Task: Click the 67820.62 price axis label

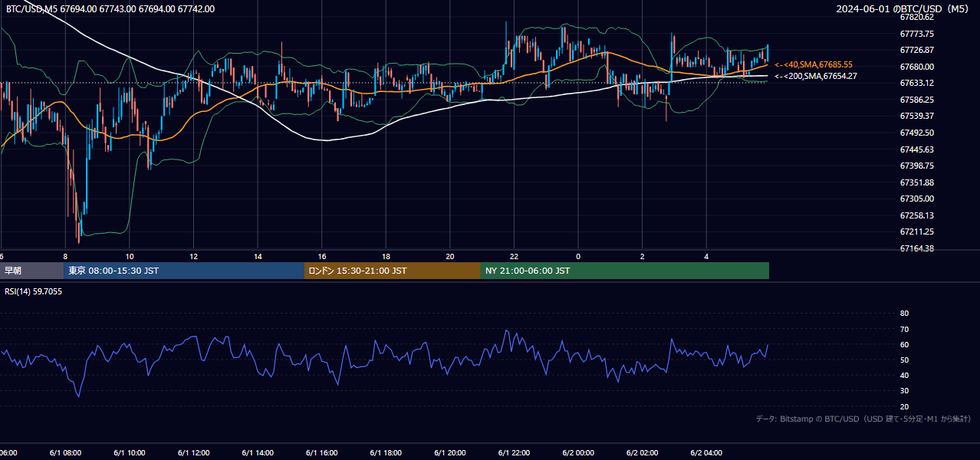Action: (x=916, y=17)
